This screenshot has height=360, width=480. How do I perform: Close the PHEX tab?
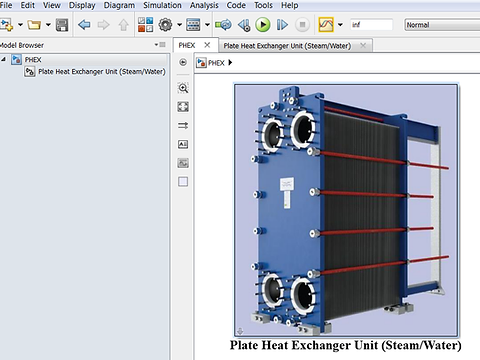tap(207, 45)
